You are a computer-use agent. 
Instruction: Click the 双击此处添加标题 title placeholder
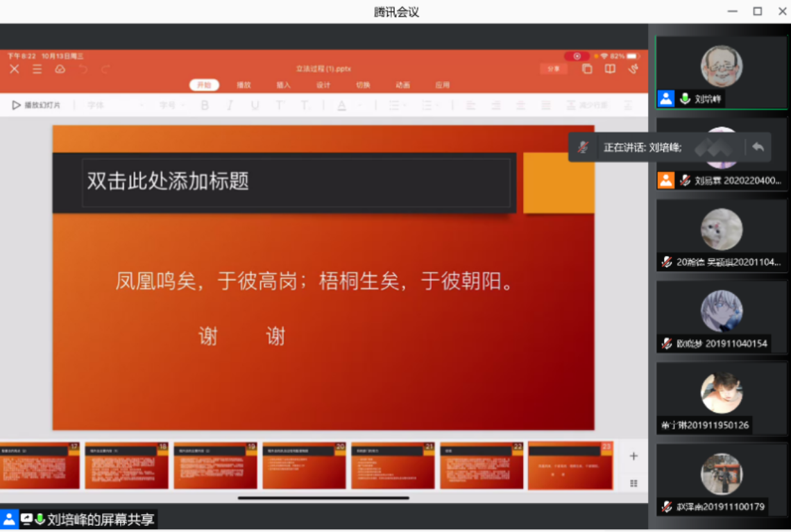coord(296,182)
